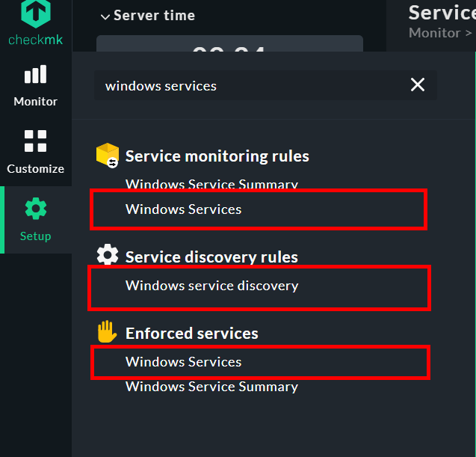
Task: Click the Service monitoring rules heading
Action: tap(217, 156)
